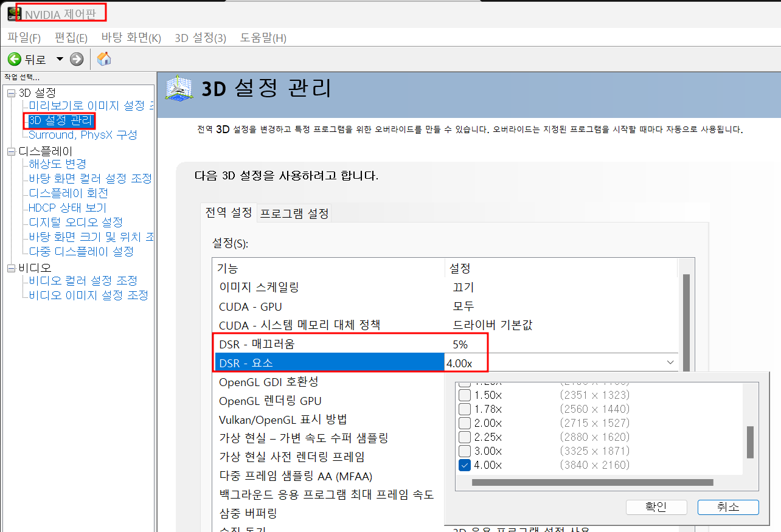
Task: Click the 끄기 value for 이미지 스케일링
Action: point(463,287)
